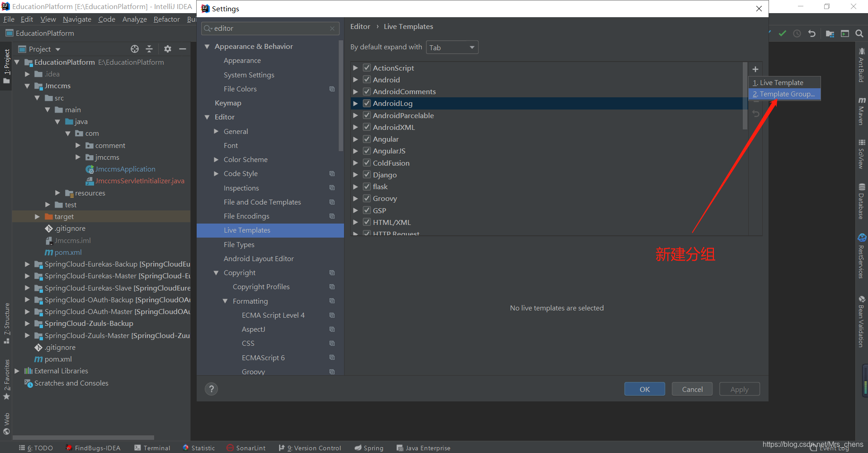The width and height of the screenshot is (868, 453).
Task: Open the SciView side tool window
Action: point(862,154)
